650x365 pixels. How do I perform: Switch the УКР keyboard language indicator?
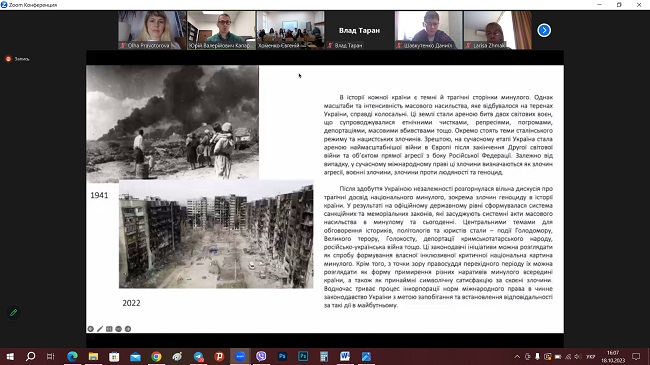point(590,357)
